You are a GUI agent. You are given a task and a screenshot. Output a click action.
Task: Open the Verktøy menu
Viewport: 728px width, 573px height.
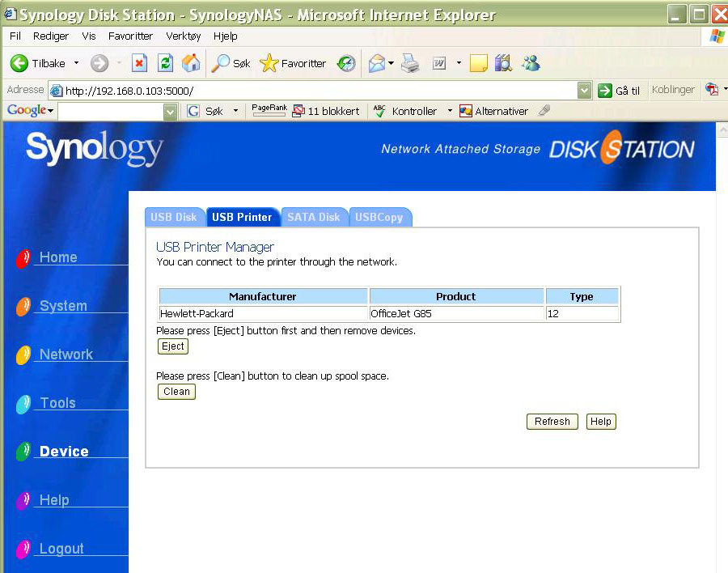coord(184,36)
